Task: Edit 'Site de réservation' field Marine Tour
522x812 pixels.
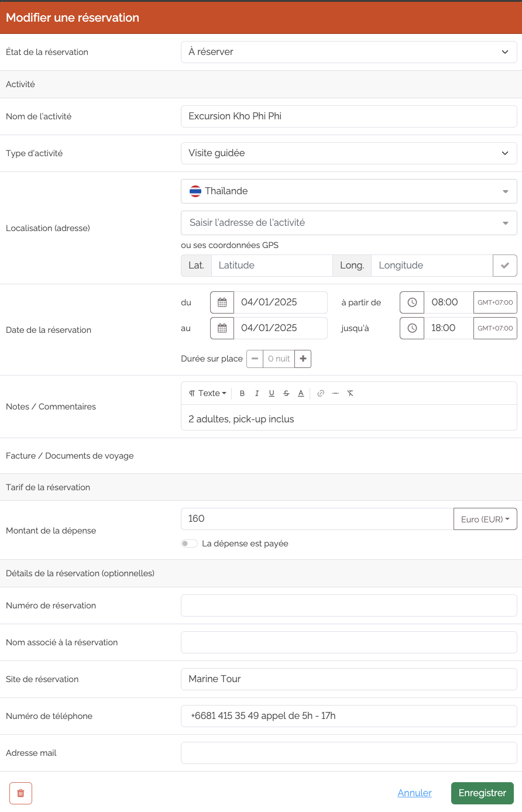Action: tap(349, 679)
